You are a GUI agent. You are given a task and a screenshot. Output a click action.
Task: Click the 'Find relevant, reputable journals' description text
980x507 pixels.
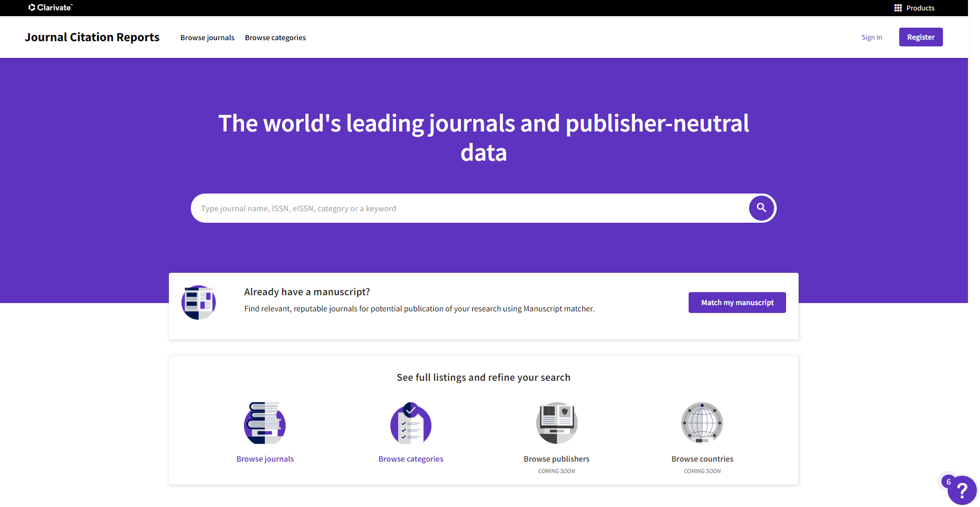(419, 309)
